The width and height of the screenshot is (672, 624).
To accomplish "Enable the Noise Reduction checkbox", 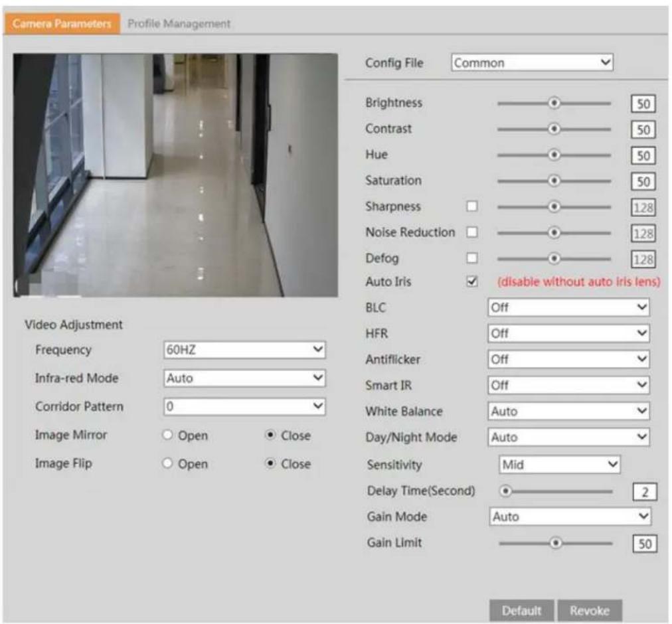I will (472, 232).
